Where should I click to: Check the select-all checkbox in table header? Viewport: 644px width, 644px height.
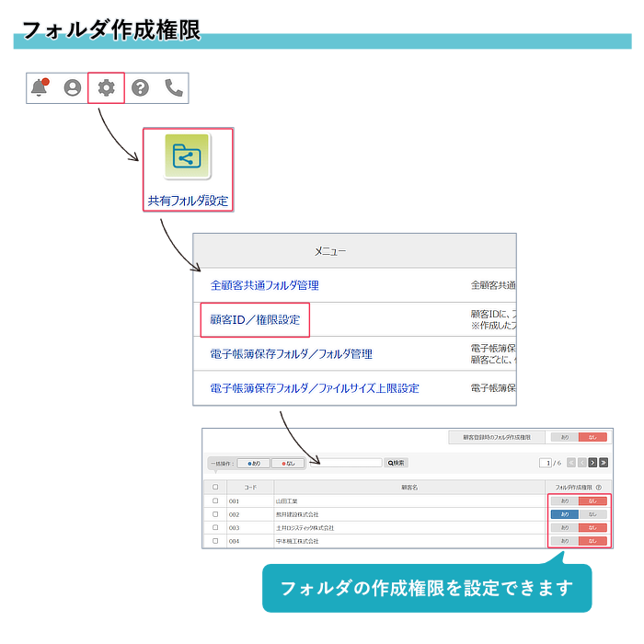coord(215,488)
